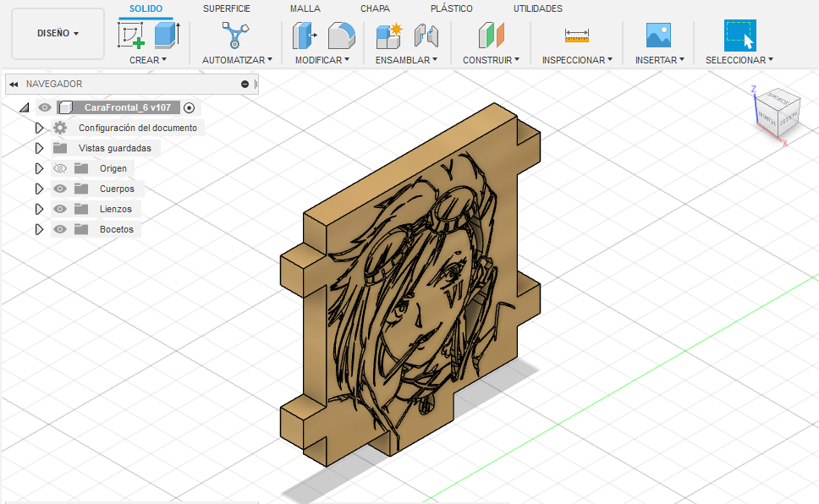Expand the Origen node

pyautogui.click(x=39, y=168)
